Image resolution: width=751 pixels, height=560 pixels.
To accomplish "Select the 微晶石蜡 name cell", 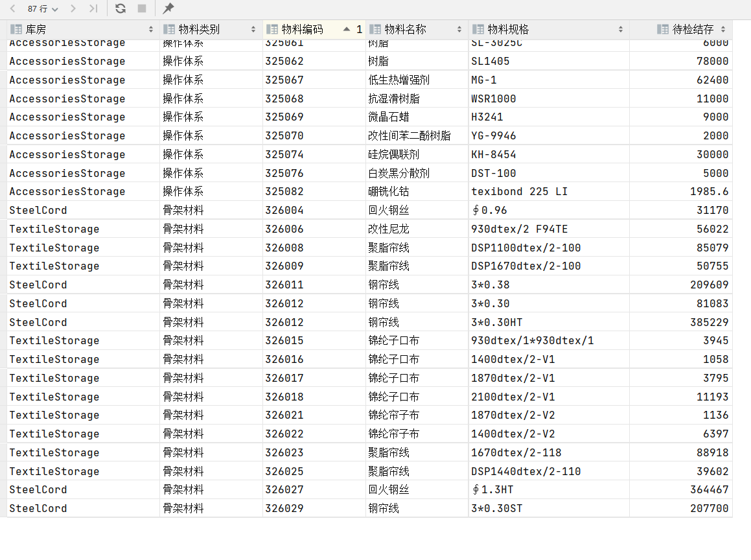I will tap(417, 117).
